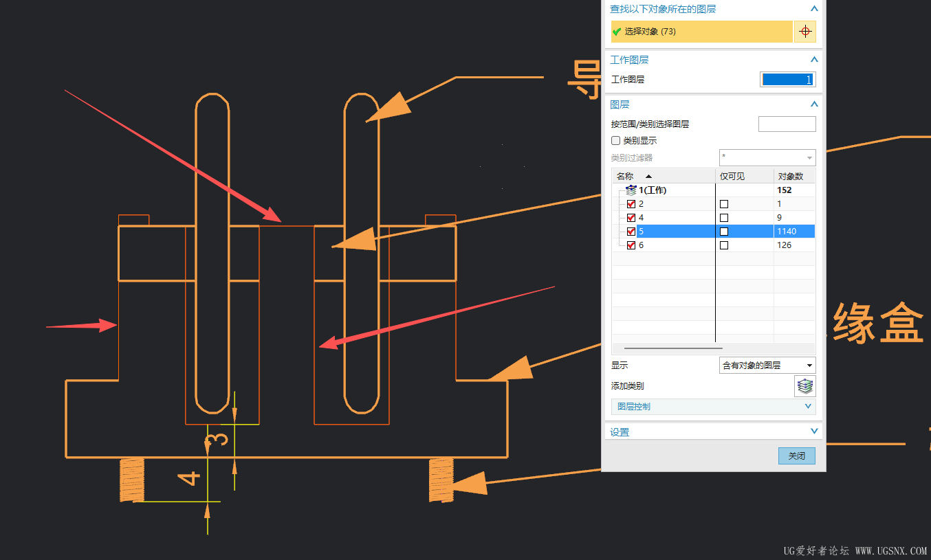
Task: Enable the 类别显示 checkbox
Action: point(616,141)
